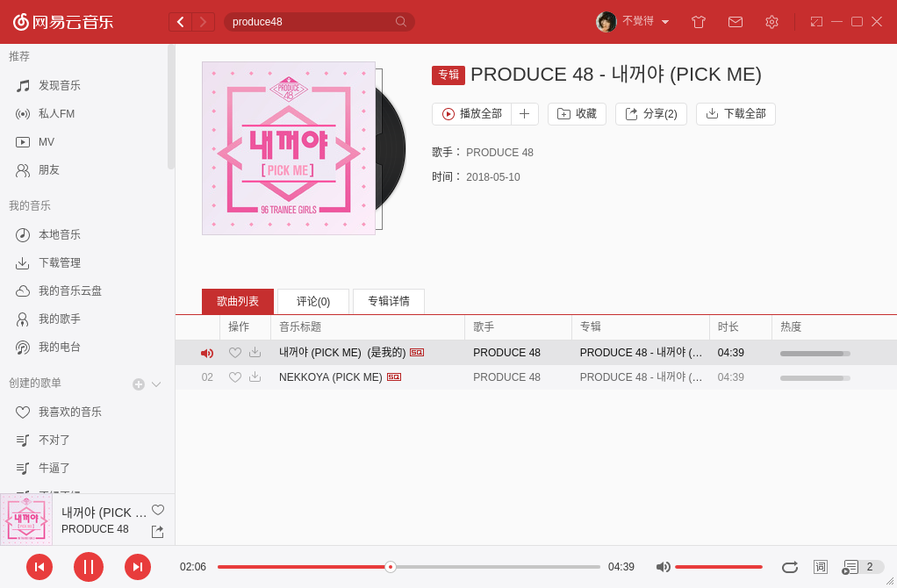Like the 내꺼야 (PICK ME) song row
Viewport: 897px width, 588px height.
coord(235,352)
